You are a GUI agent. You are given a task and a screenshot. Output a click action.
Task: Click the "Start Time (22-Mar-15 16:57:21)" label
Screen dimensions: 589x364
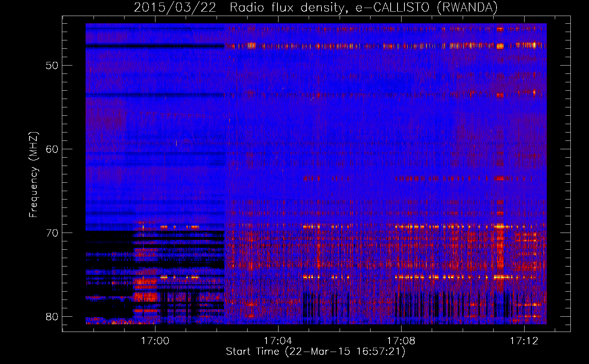[316, 352]
